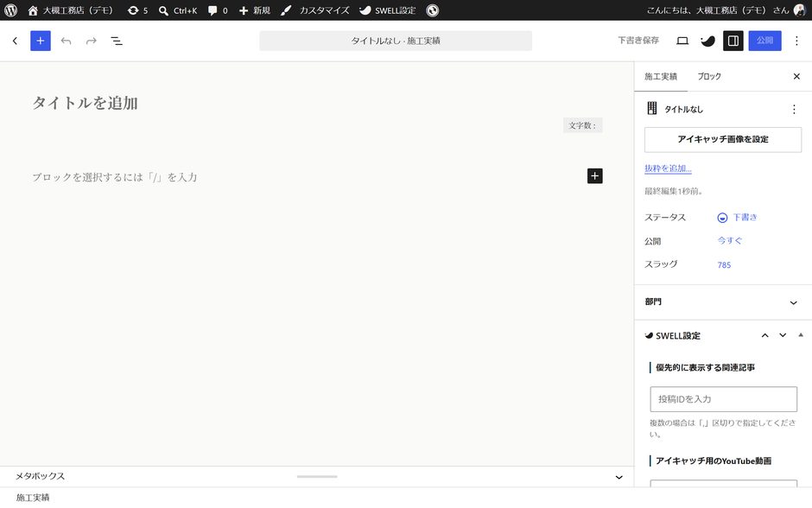This screenshot has width=812, height=508.
Task: Click アイキャッチ画像を設定 button
Action: click(x=723, y=140)
